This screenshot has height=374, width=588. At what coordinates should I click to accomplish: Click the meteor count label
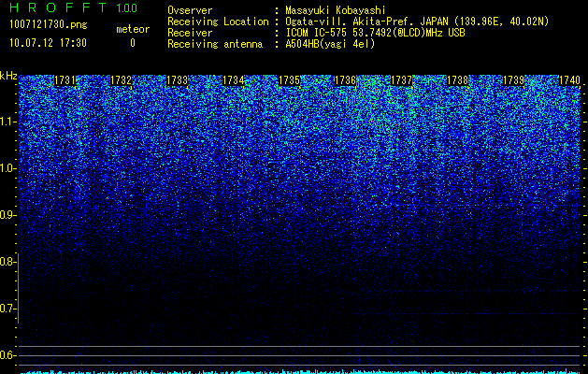point(133,29)
